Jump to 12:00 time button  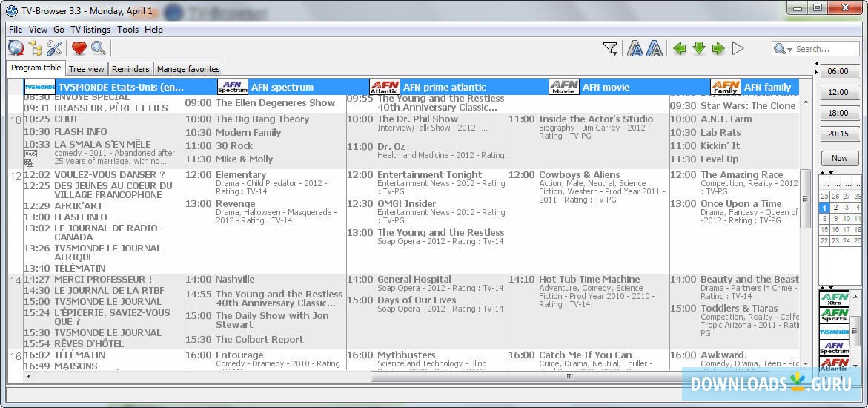(x=840, y=92)
